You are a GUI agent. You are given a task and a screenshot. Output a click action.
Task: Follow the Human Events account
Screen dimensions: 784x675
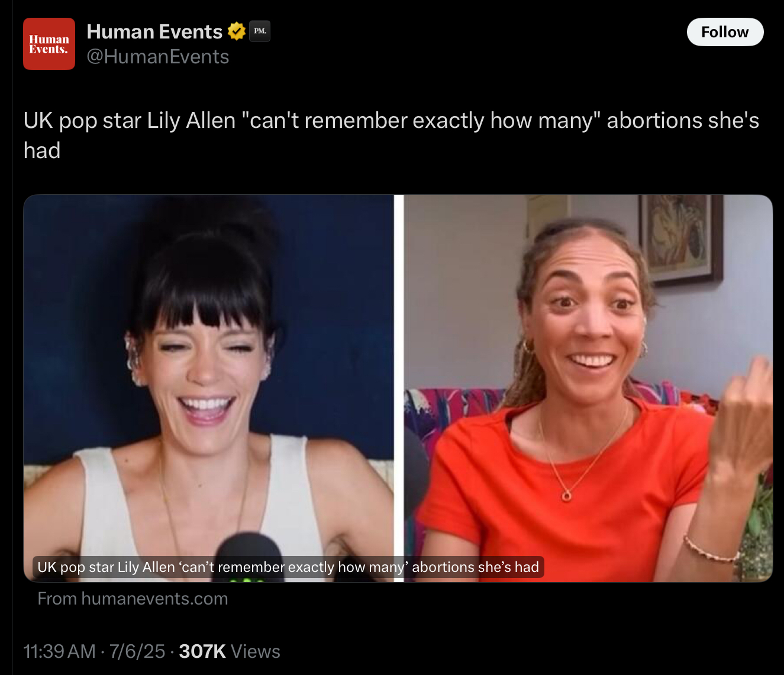coord(725,32)
